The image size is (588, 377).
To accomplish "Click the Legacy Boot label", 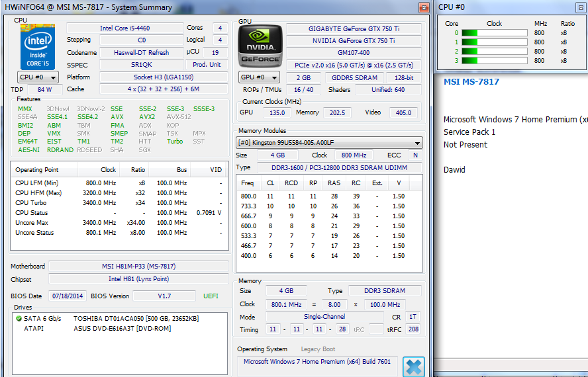I will click(x=318, y=349).
